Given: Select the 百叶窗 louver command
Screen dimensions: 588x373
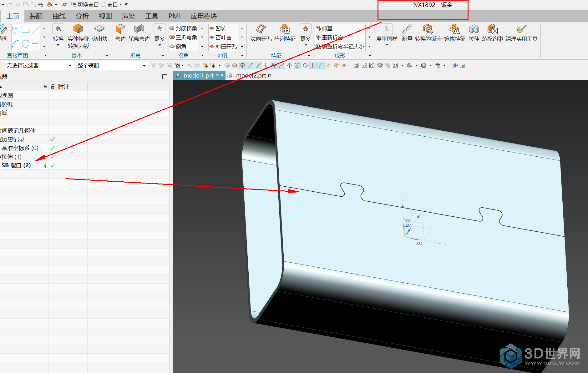Looking at the screenshot, I should pyautogui.click(x=220, y=38).
